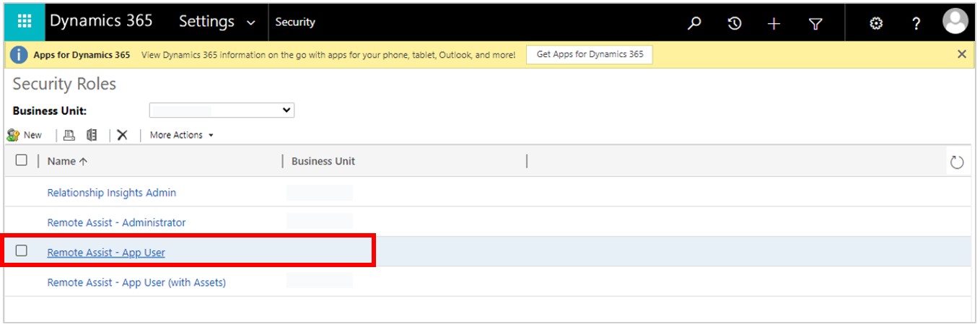
Task: Open the app launcher waffle icon
Action: 24,22
